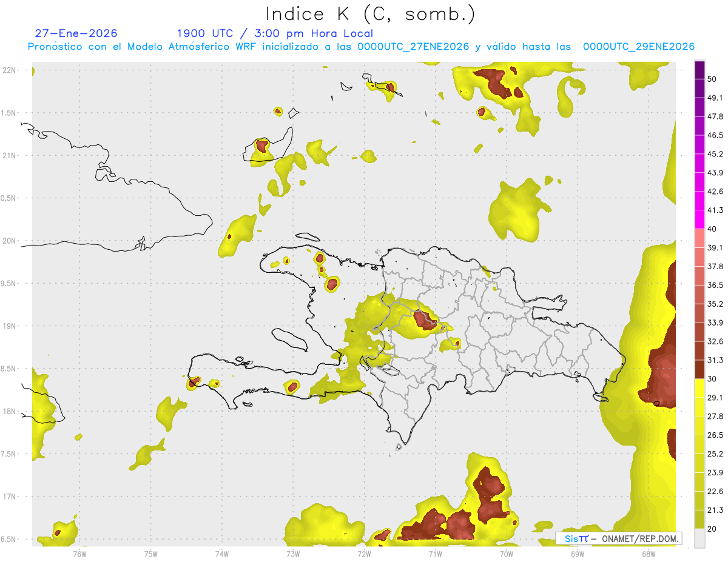Click the '1900 UTC / 3:00 pm Hora Local' time label

point(275,33)
